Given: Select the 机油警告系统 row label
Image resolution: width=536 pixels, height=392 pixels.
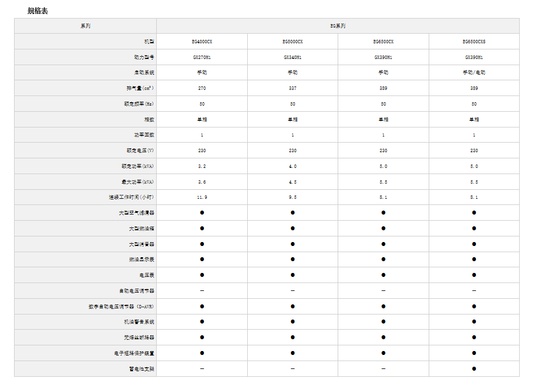Looking at the screenshot, I should [139, 322].
